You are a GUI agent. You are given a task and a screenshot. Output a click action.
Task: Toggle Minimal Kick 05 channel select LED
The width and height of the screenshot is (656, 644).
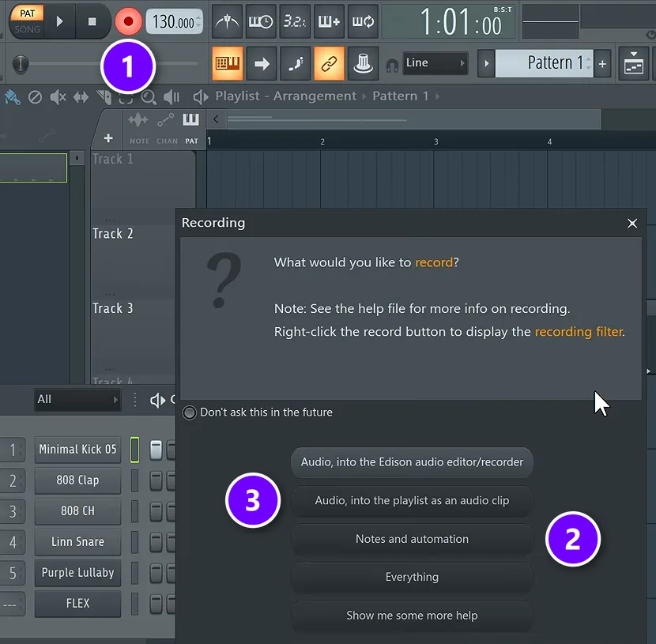(134, 450)
